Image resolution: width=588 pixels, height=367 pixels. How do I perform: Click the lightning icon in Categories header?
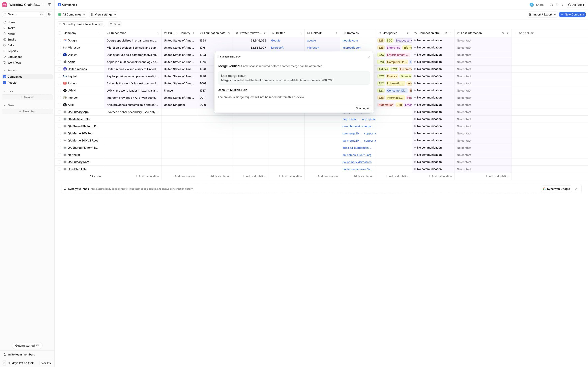click(408, 33)
